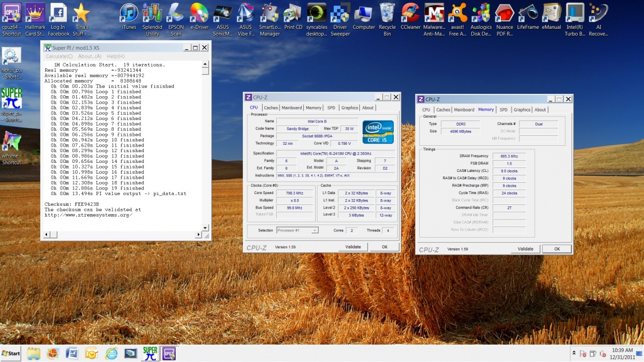This screenshot has height=362, width=644.
Task: Click Super PI vertical scrollbar down arrow
Action: click(206, 227)
